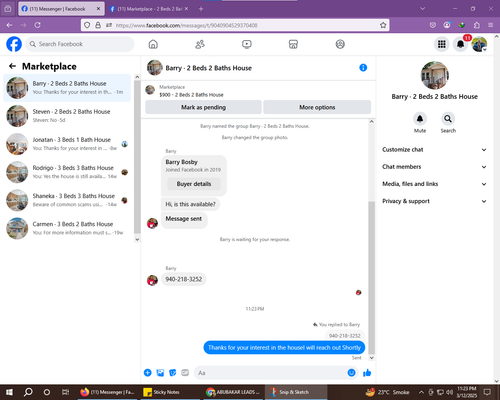500x400 pixels.
Task: Click the conversation list scrollbar
Action: point(137,157)
